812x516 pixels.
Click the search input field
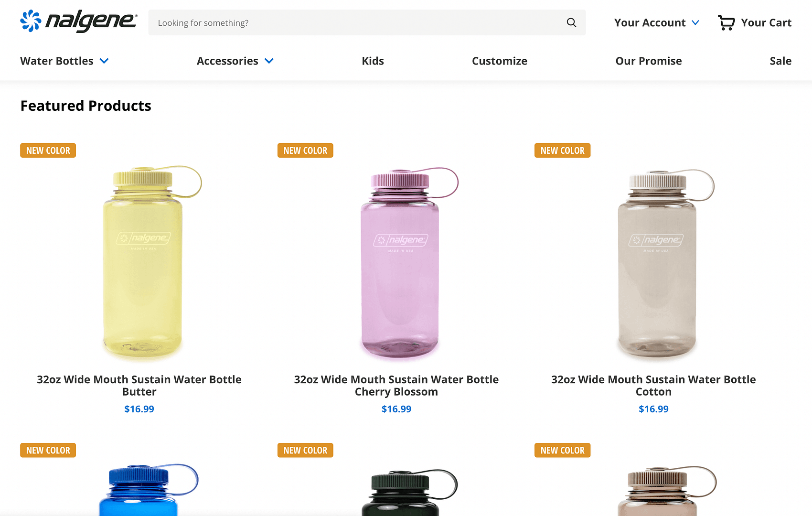click(334, 22)
